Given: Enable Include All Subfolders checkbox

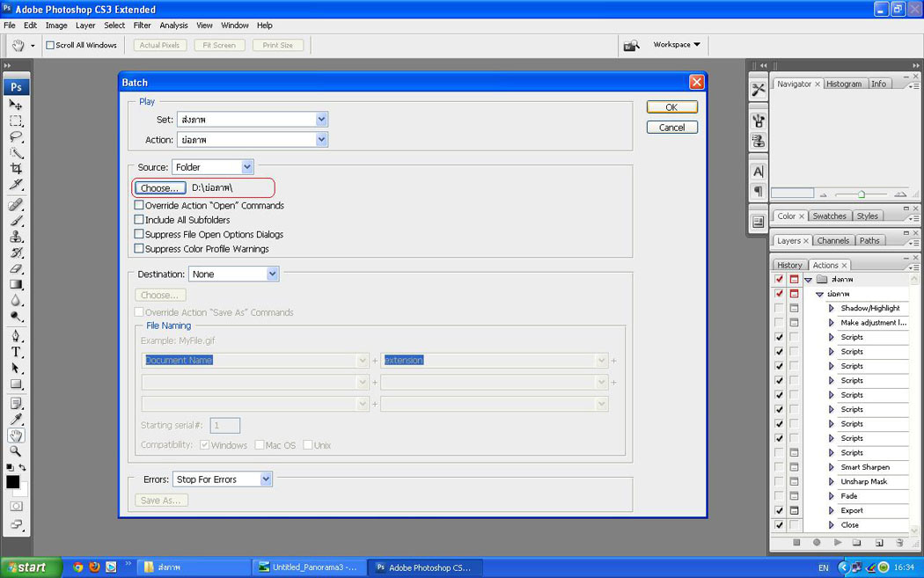Looking at the screenshot, I should point(139,220).
